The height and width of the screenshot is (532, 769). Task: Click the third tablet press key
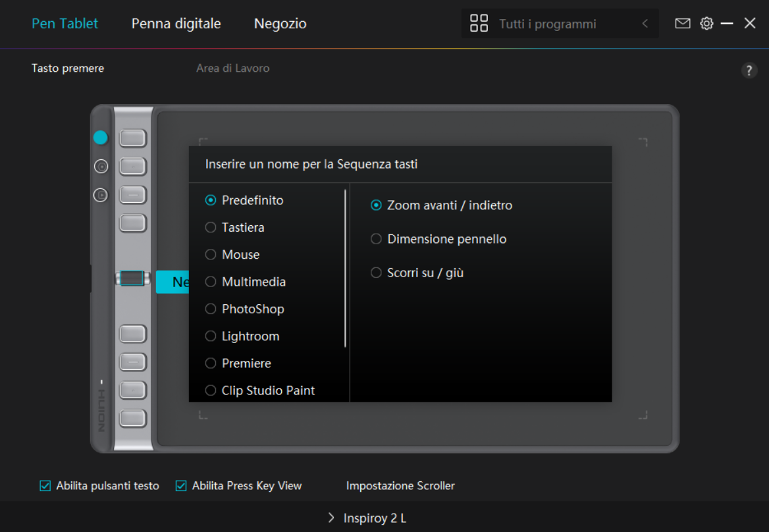(133, 195)
